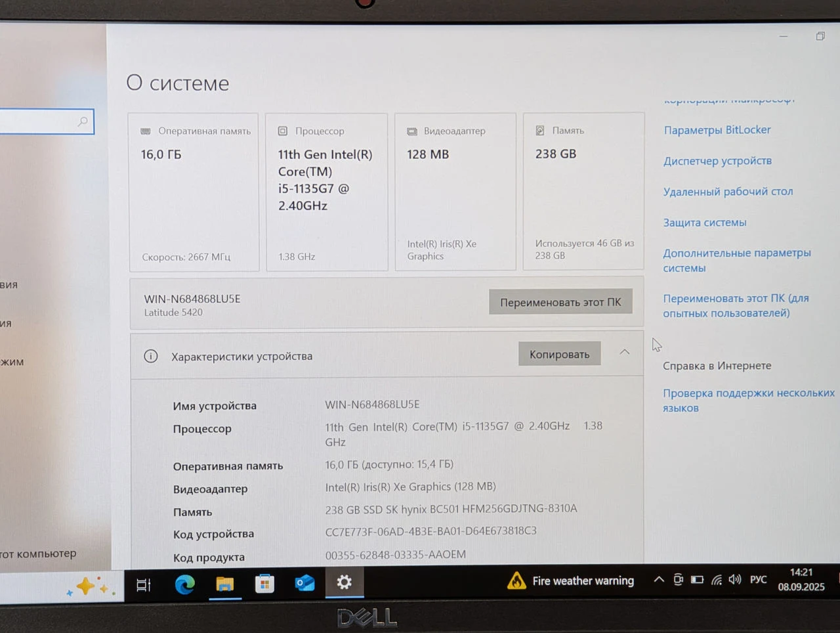Open the Параметры BitLocker link
Screen dimensions: 840x633
tap(717, 130)
